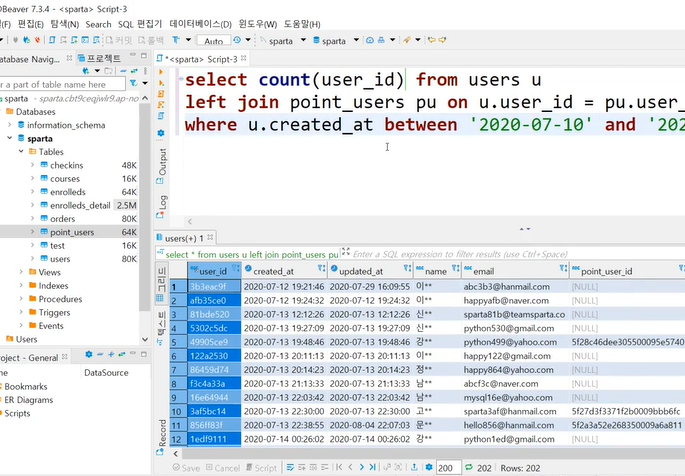
Task: Export result set data icon
Action: 414,467
